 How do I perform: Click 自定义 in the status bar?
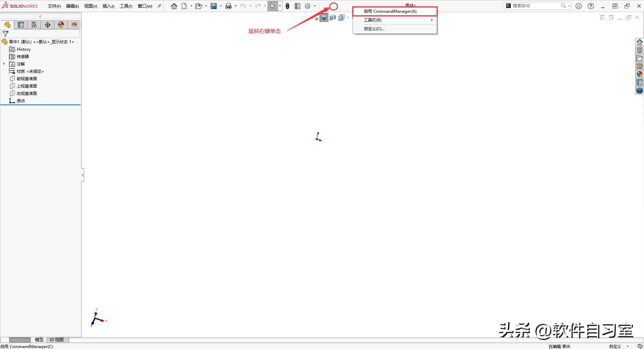615,346
